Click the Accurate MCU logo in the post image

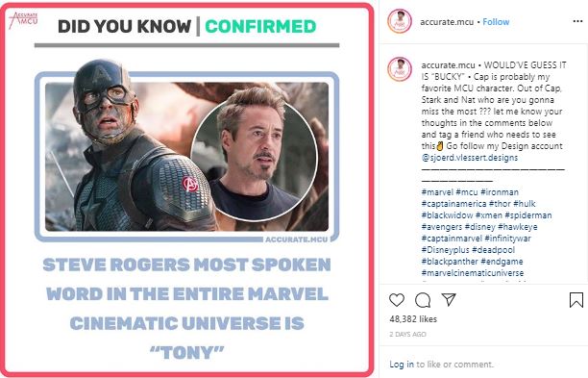tap(24, 19)
